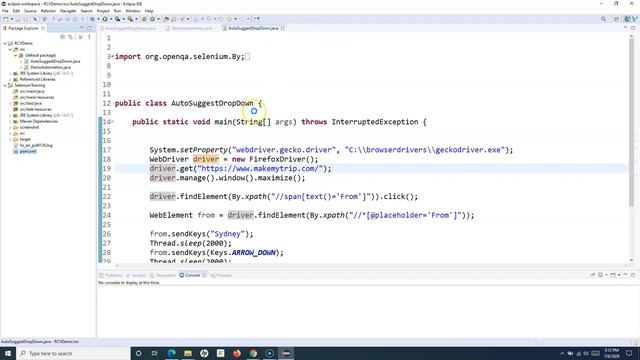
Task: Click the New Java Package toolbar icon
Action: [x=144, y=19]
